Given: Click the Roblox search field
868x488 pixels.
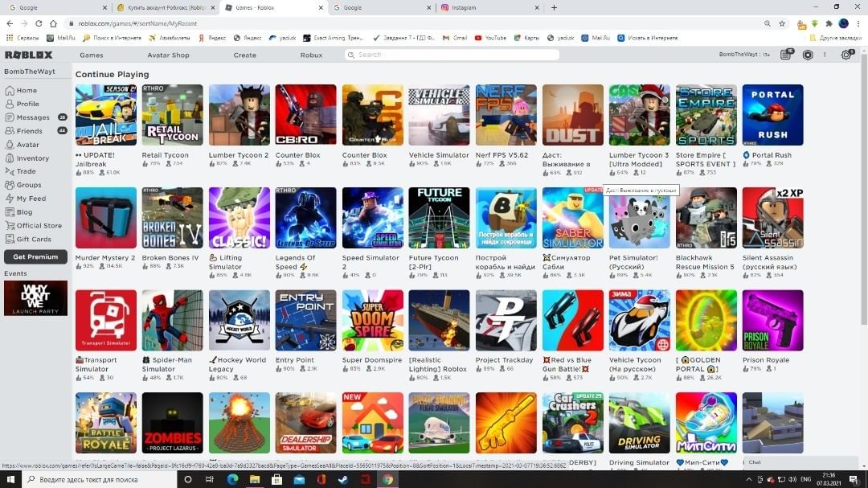Looking at the screenshot, I should coord(451,55).
